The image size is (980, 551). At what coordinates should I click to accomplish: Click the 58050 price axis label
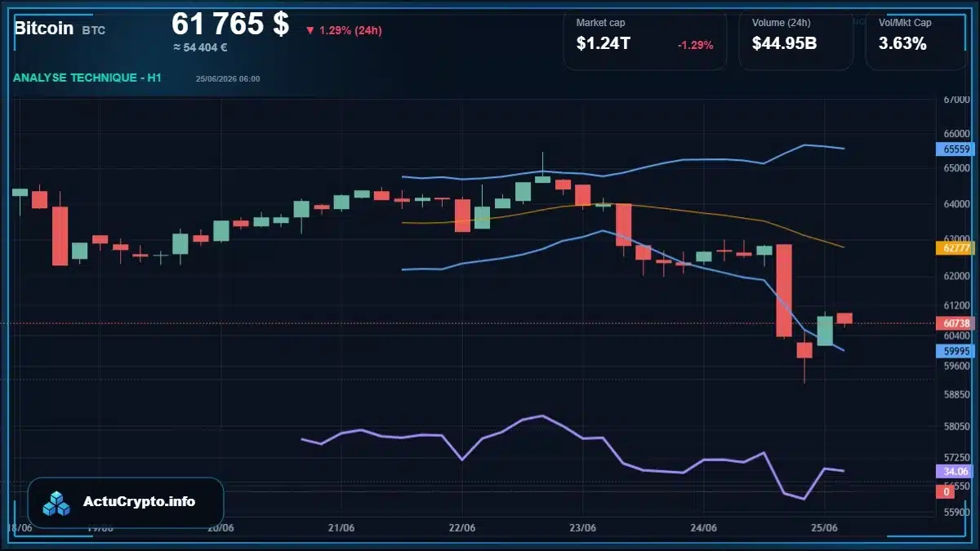click(x=956, y=426)
